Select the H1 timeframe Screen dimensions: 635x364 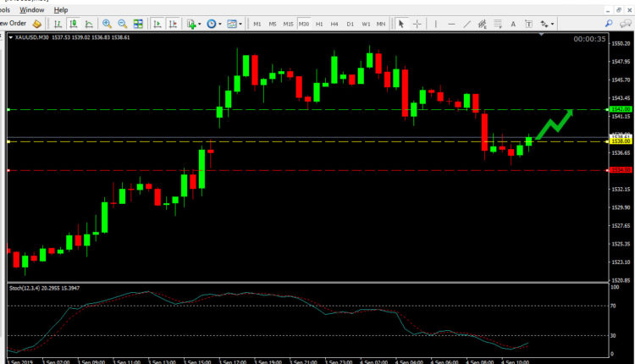click(x=319, y=24)
